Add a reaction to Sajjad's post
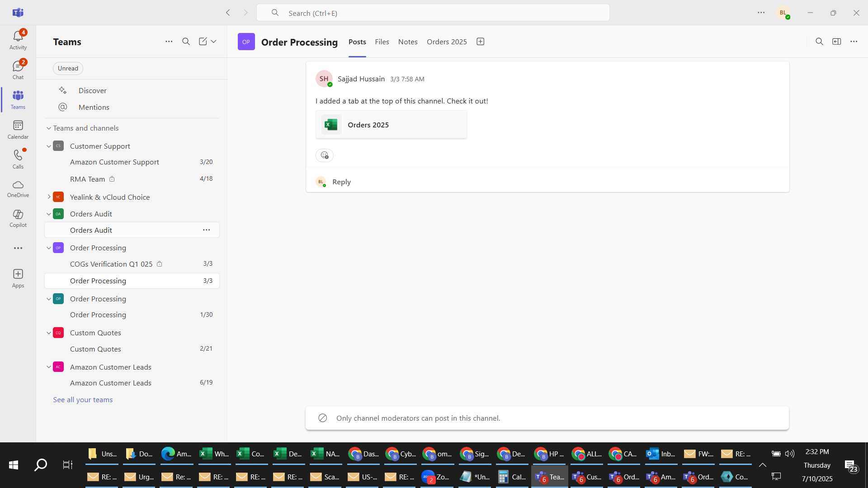868x488 pixels. point(324,155)
